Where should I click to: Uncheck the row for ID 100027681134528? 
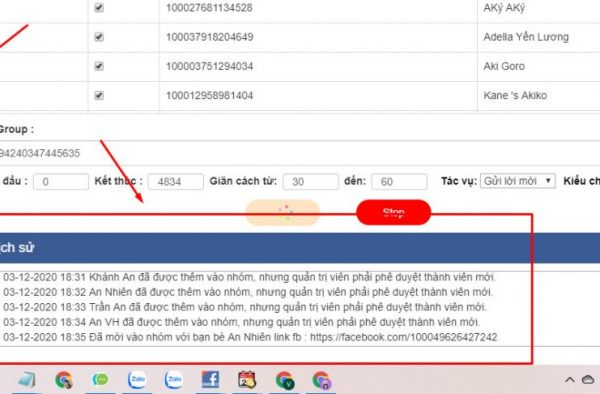[99, 7]
